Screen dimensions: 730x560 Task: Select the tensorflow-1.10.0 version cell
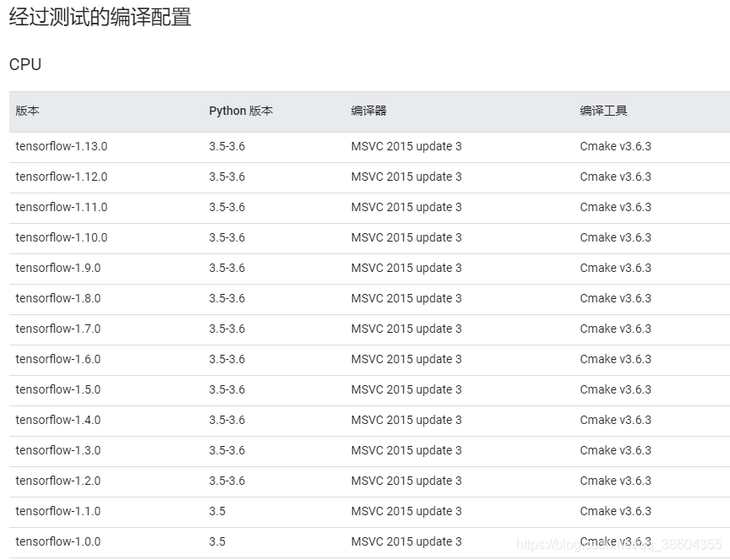click(62, 237)
